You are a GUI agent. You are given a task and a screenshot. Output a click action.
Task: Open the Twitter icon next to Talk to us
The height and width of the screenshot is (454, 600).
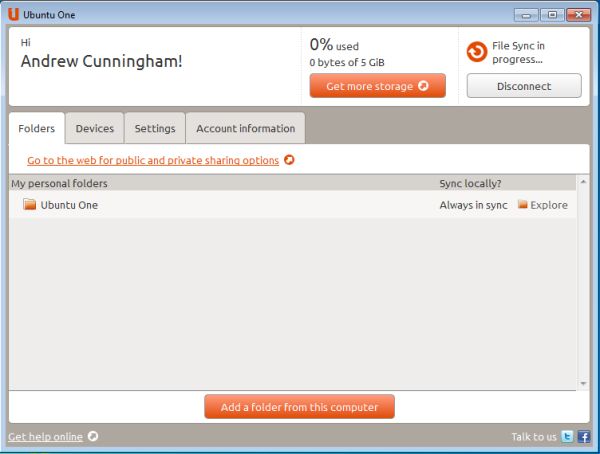(x=567, y=436)
